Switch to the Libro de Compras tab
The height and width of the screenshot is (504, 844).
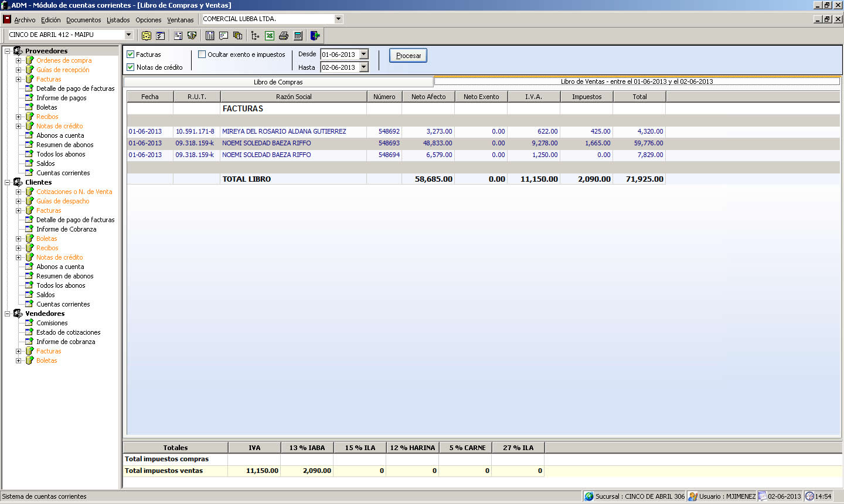pos(278,82)
